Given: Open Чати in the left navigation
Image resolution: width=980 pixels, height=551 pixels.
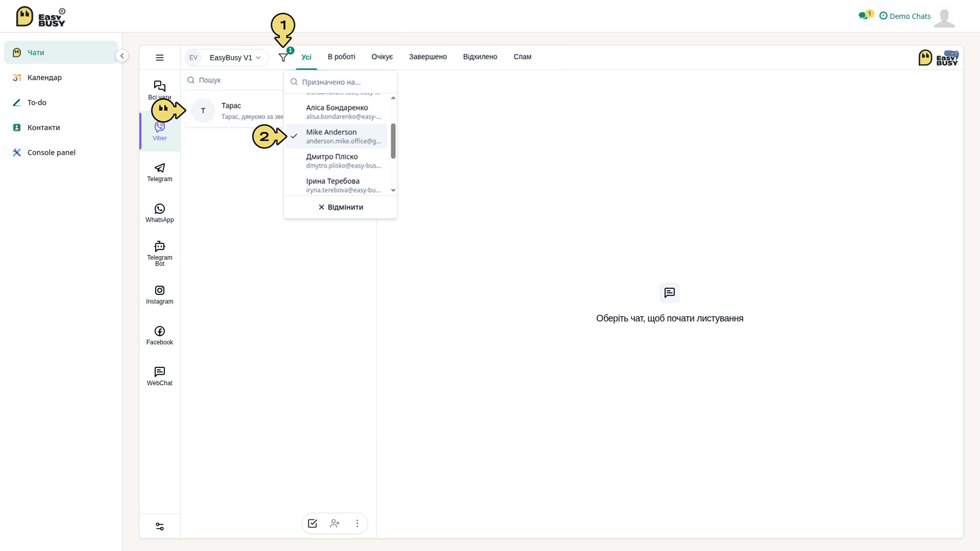Looking at the screenshot, I should (61, 53).
